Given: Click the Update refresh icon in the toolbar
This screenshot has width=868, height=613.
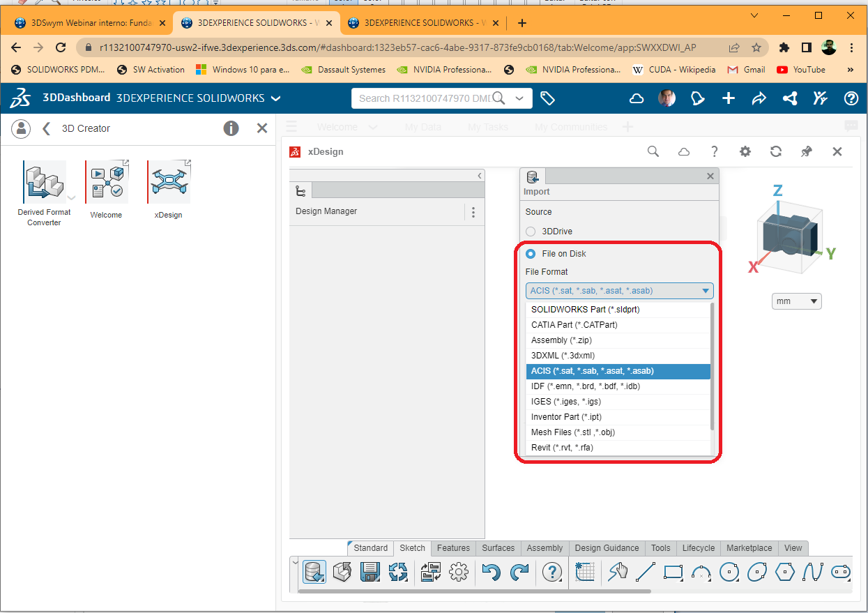Looking at the screenshot, I should [x=398, y=573].
